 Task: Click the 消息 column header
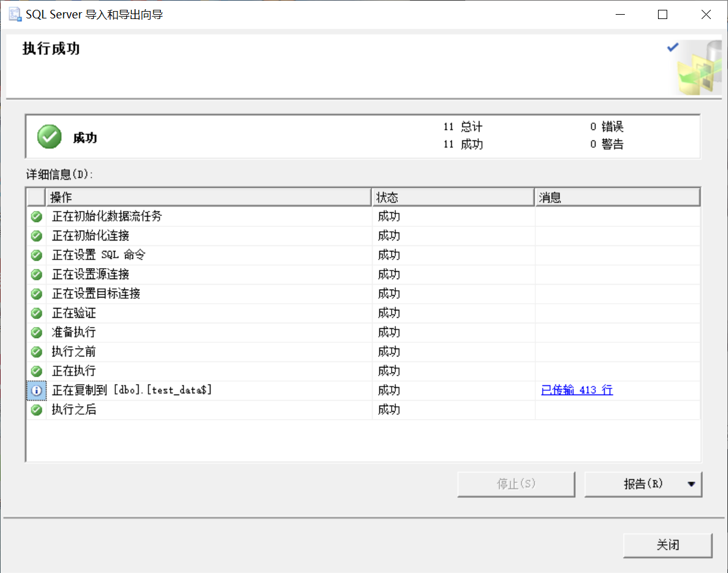click(x=618, y=197)
